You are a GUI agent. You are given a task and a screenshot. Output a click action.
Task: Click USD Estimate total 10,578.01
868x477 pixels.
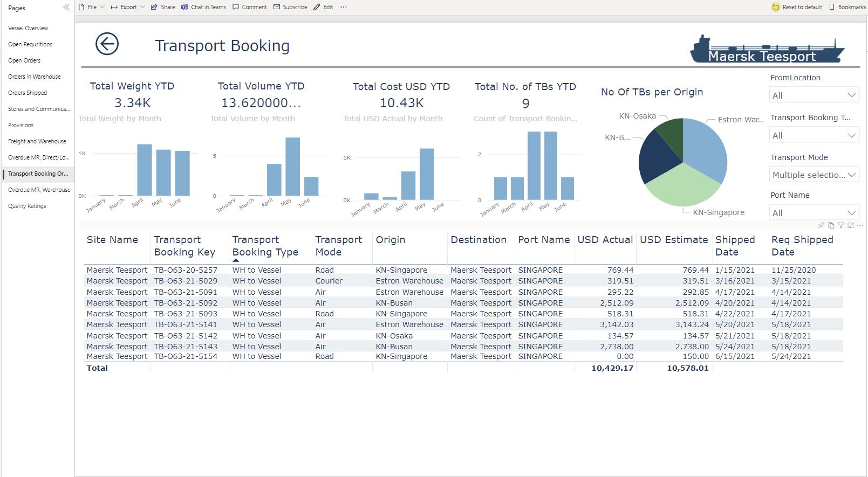coord(688,368)
